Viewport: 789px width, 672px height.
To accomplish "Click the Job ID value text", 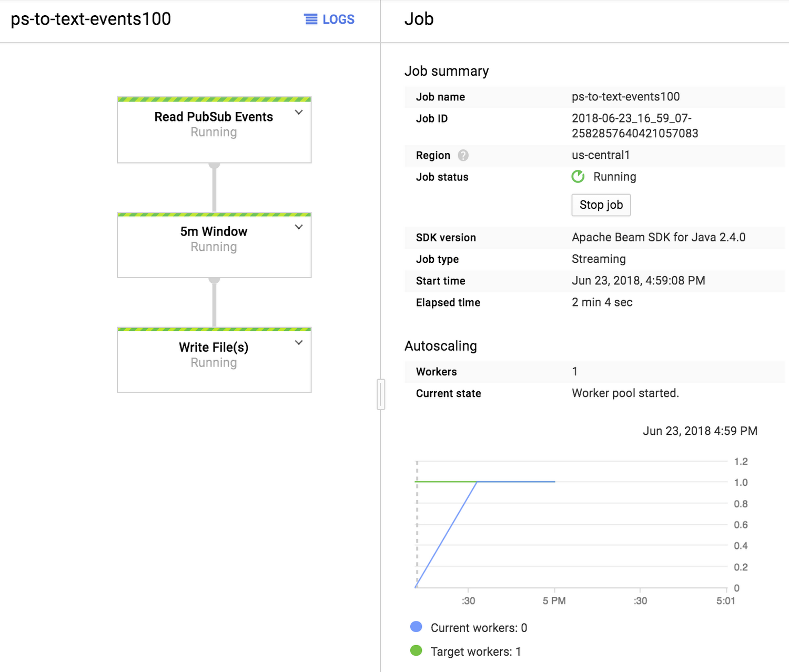I will [x=635, y=126].
